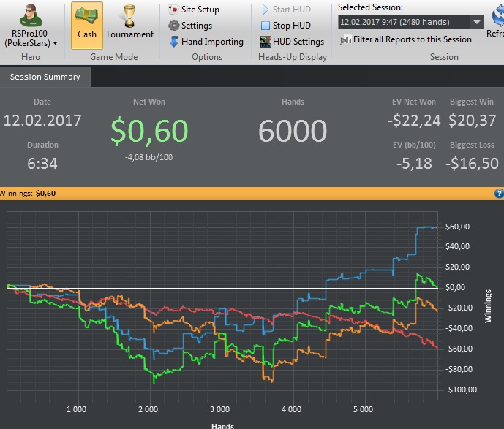The height and width of the screenshot is (429, 504).
Task: Click the Settings gear icon
Action: (x=173, y=26)
